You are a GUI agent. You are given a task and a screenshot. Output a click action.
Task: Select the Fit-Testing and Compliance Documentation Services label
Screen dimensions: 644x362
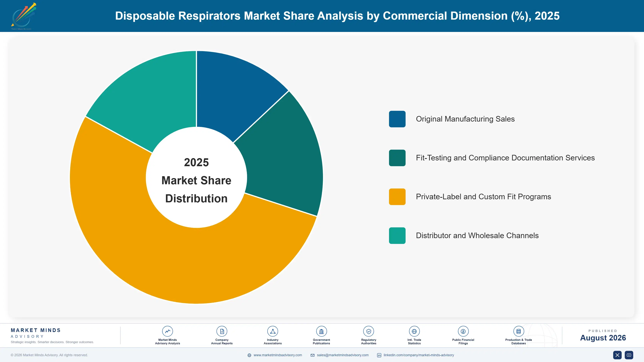pos(505,158)
